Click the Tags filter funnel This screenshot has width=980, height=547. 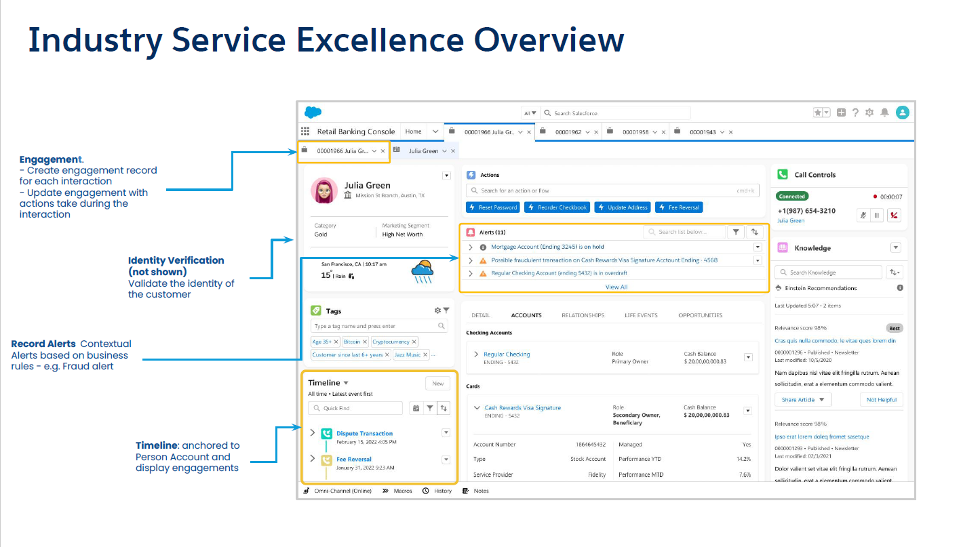point(446,310)
